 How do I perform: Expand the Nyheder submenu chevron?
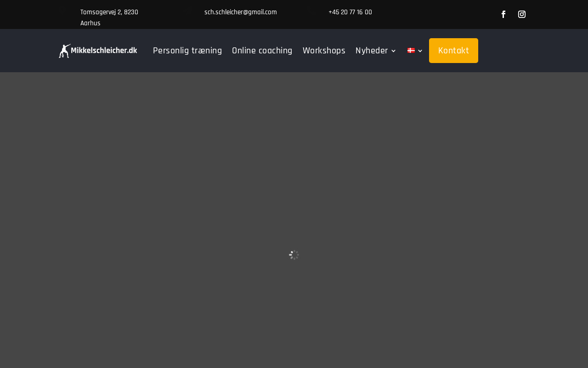393,51
